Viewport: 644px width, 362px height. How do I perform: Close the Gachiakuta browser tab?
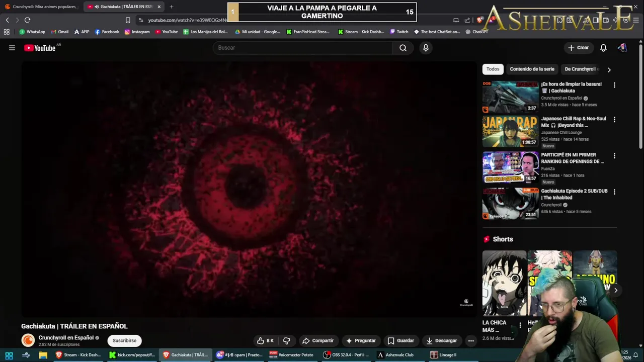point(159,7)
